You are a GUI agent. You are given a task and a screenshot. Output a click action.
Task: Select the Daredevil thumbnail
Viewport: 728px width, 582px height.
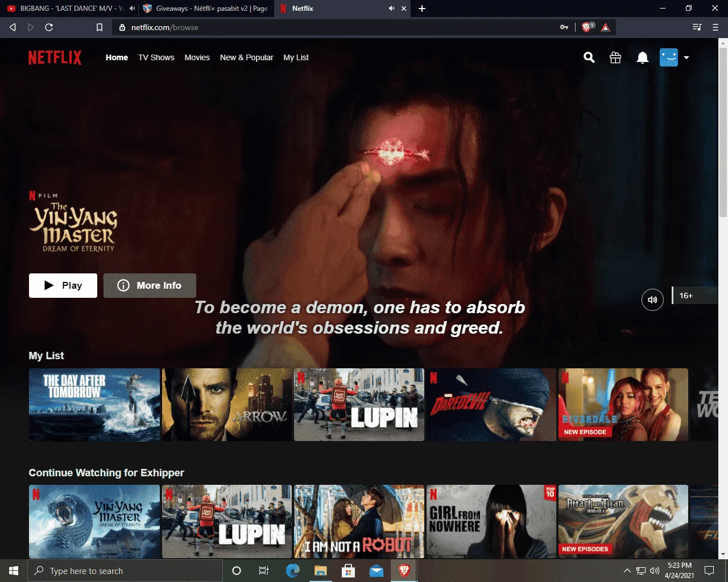coord(491,405)
